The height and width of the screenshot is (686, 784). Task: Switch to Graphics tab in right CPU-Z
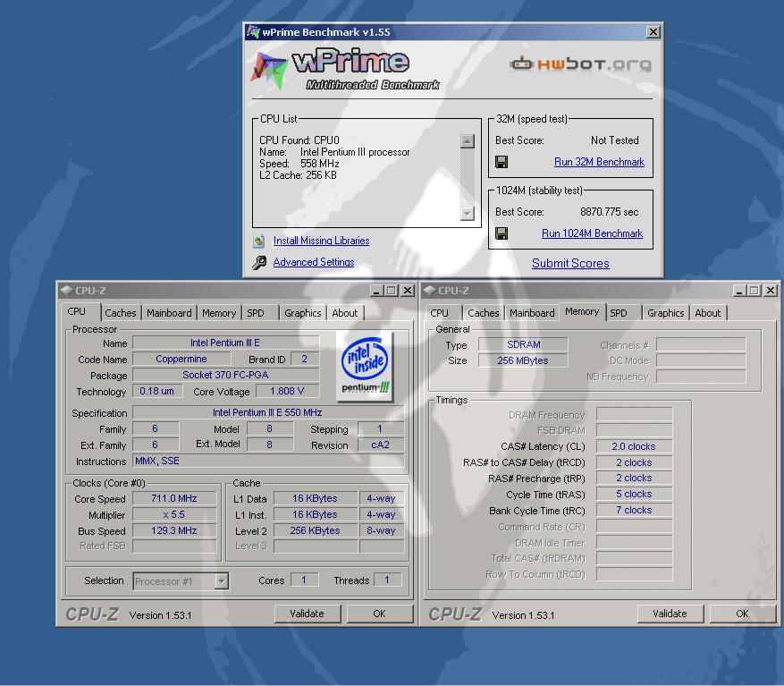point(665,313)
